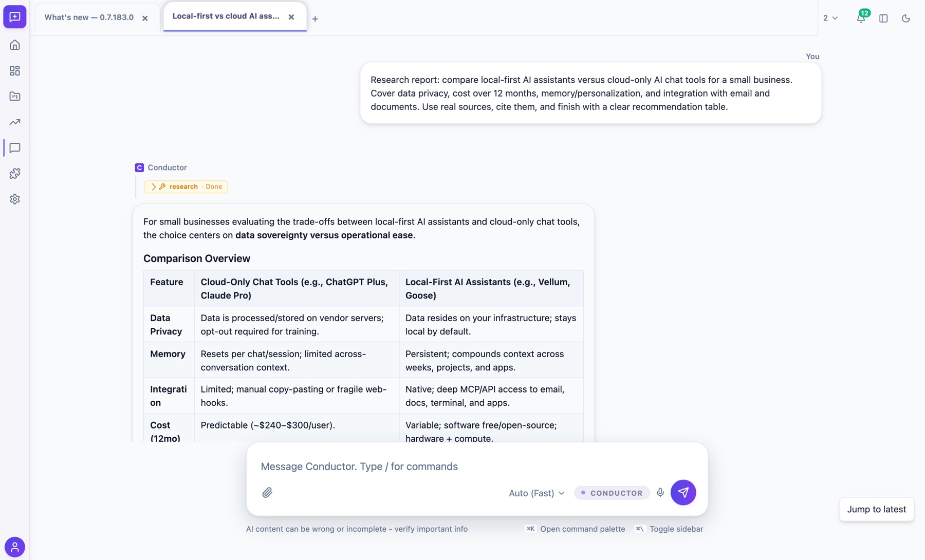Click the user's research report message bubble

click(x=590, y=93)
